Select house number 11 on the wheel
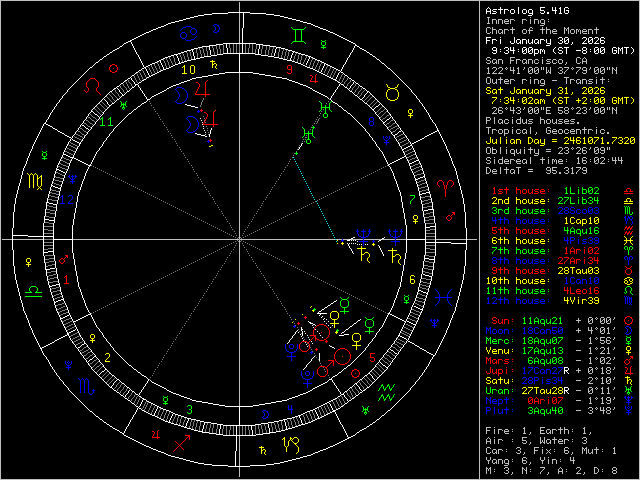The height and width of the screenshot is (480, 640). tap(106, 121)
